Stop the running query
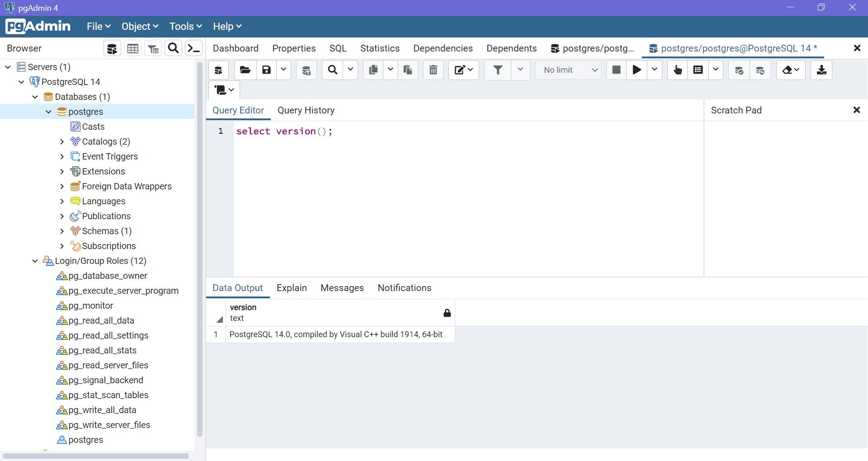The image size is (868, 461). coord(616,70)
